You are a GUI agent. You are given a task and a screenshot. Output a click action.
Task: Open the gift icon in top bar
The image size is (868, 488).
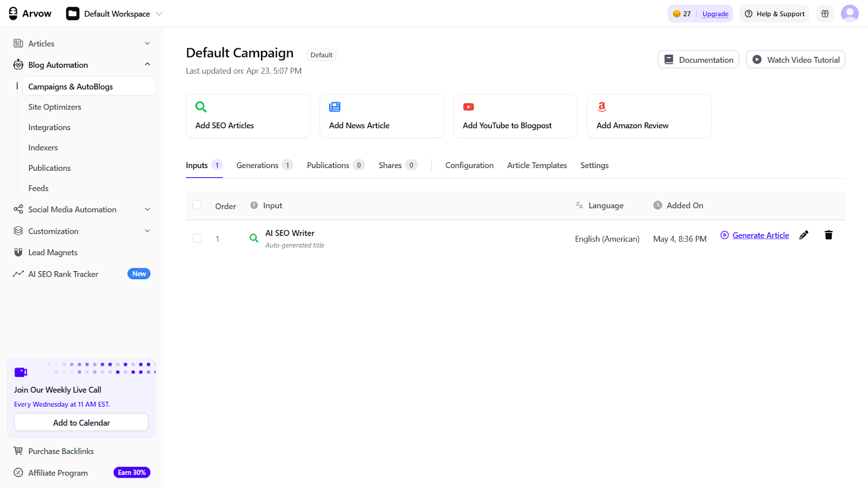(825, 14)
